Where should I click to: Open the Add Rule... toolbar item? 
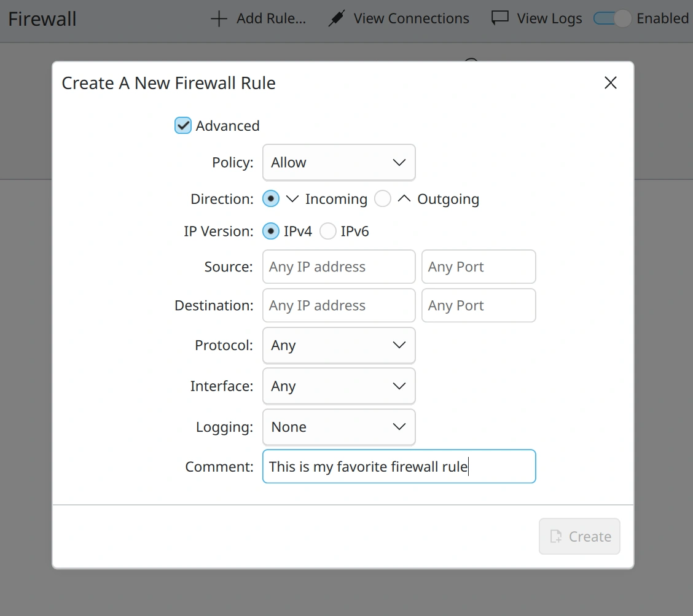click(258, 18)
